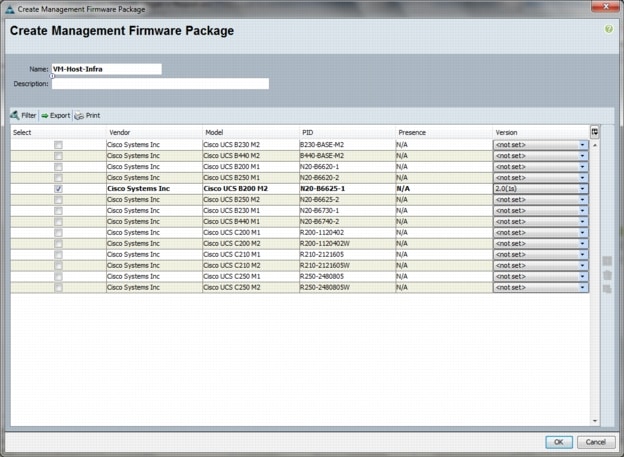Check the Cisco UCS C210 M1 row checkbox
This screenshot has width=624, height=457.
pos(58,254)
